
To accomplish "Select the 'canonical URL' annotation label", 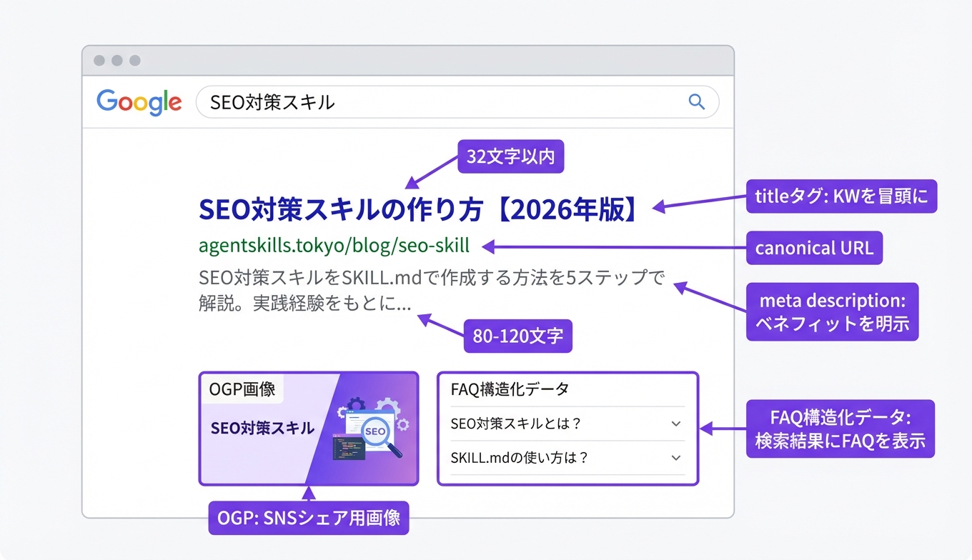I will (814, 248).
